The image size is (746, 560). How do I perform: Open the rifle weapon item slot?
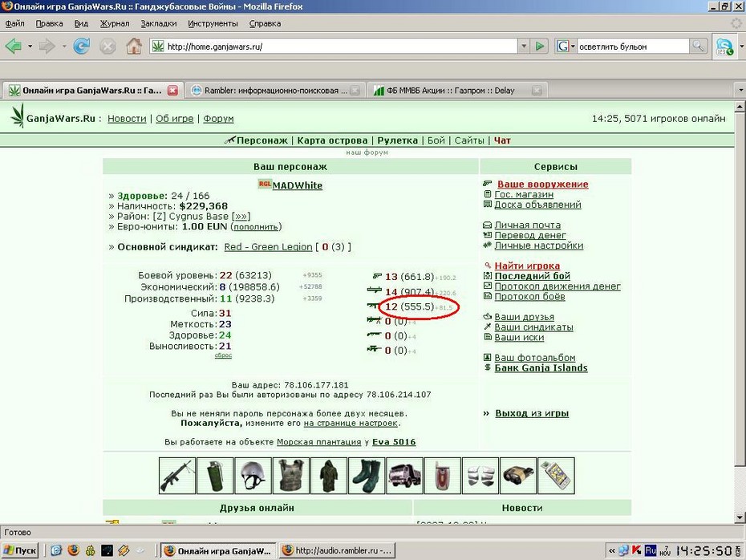pos(177,476)
